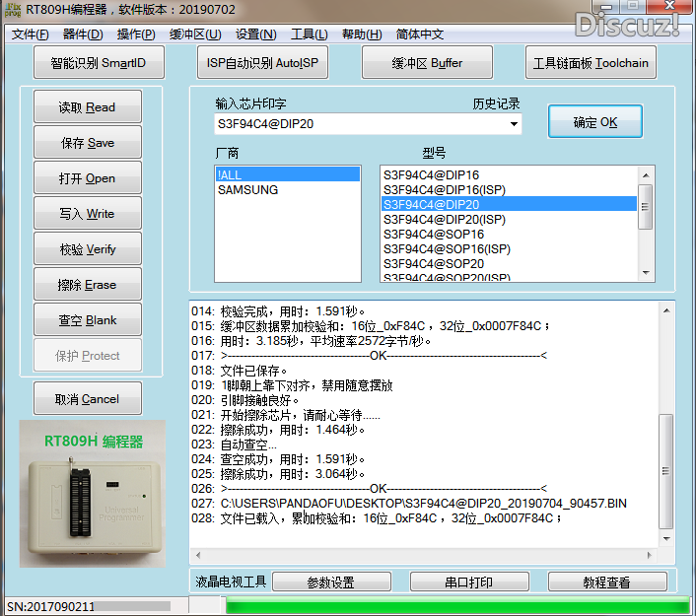Select !ALL in the 厂商 list
696x616 pixels.
[x=288, y=174]
